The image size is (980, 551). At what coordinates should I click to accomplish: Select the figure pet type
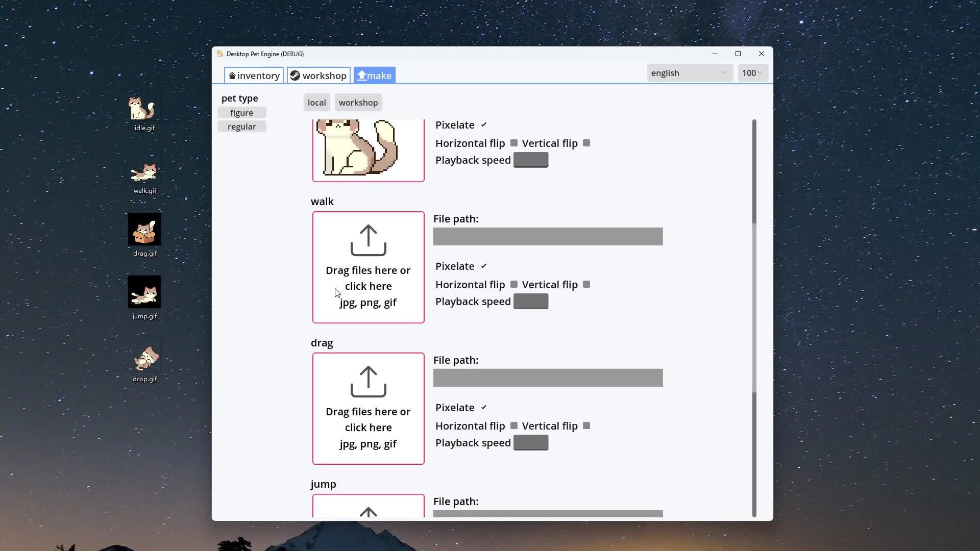pos(241,113)
